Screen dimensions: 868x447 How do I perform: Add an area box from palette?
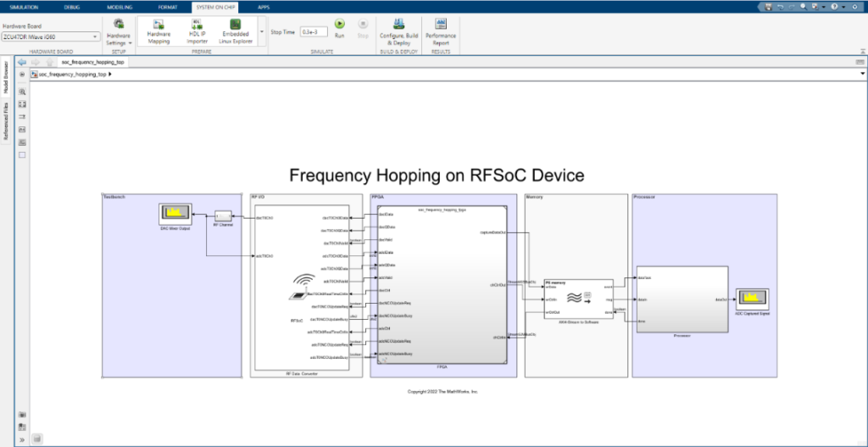pos(22,155)
